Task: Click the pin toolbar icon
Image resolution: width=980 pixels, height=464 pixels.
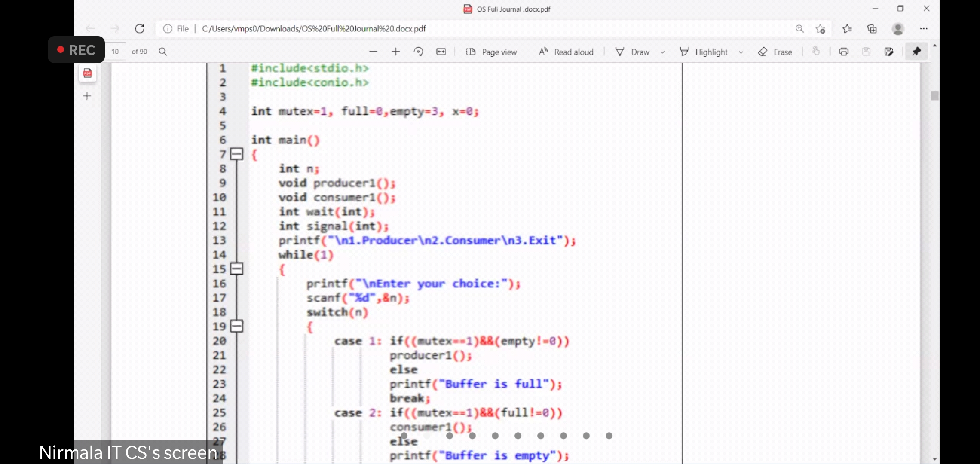Action: click(916, 52)
